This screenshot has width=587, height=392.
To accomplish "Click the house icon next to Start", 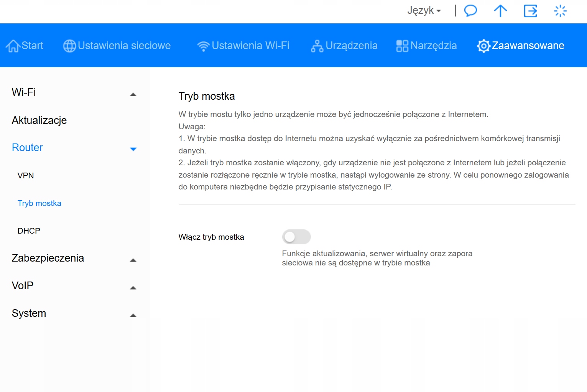I will coord(13,46).
